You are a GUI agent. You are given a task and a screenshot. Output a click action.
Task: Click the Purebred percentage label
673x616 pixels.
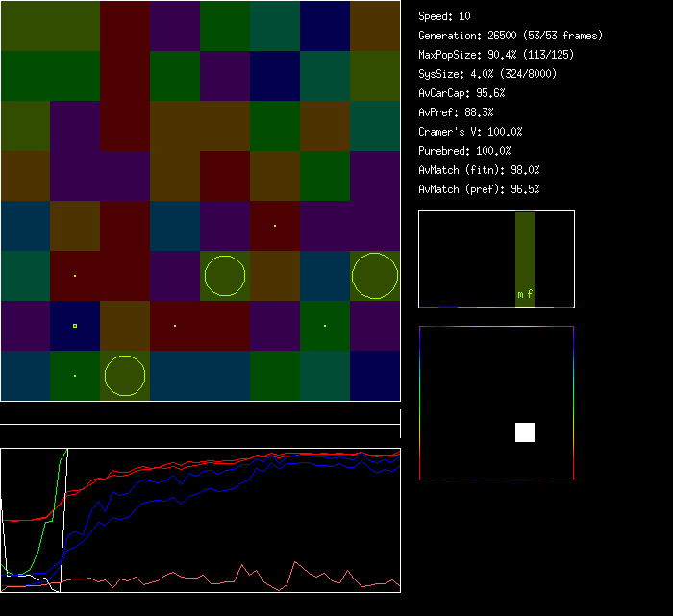click(464, 151)
